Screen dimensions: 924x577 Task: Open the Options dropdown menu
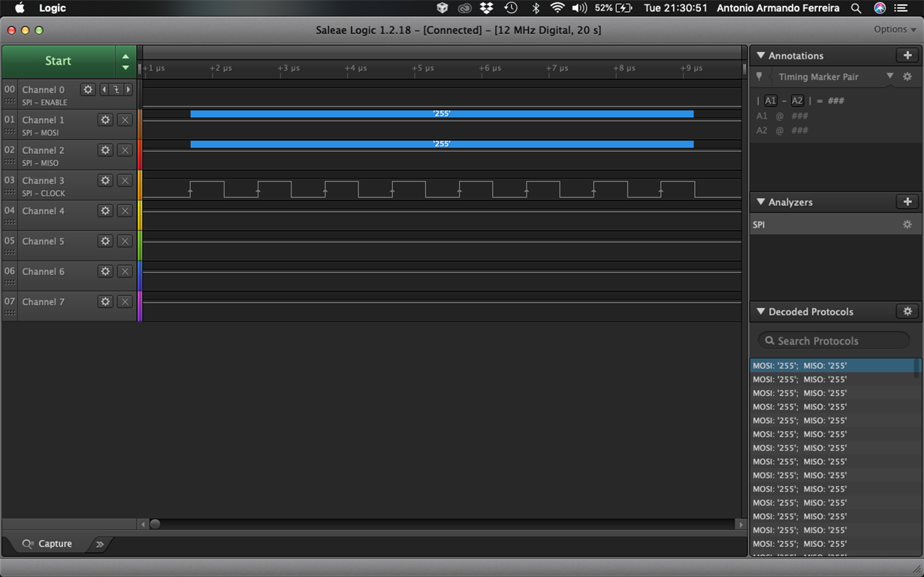895,29
